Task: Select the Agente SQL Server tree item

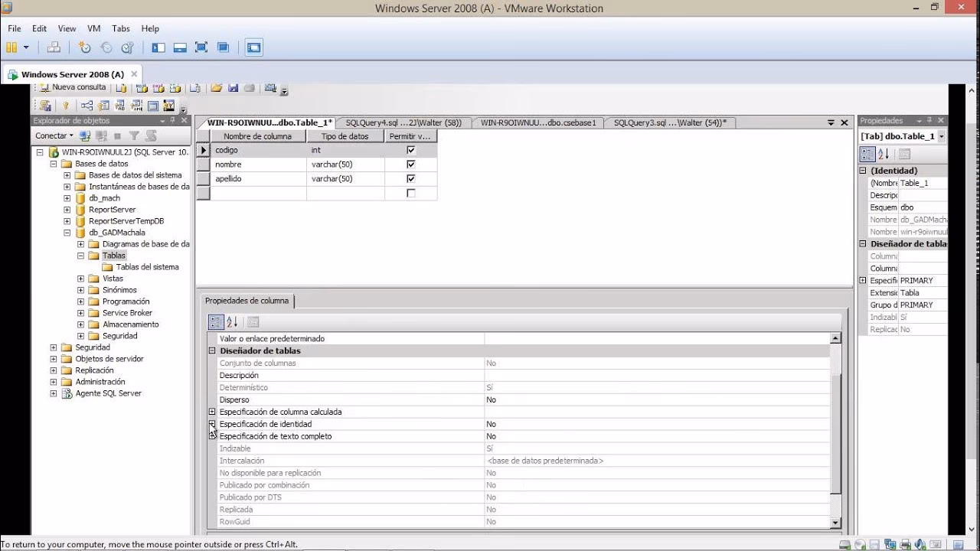Action: pyautogui.click(x=108, y=393)
